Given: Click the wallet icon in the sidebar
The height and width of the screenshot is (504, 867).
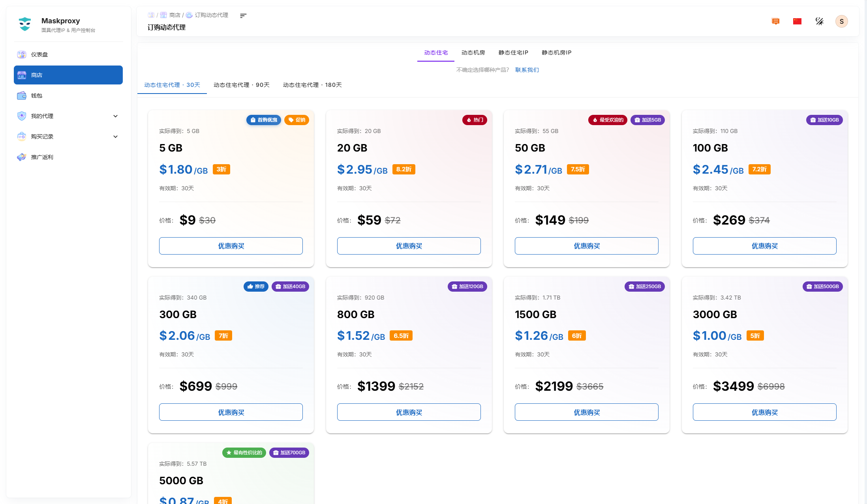Looking at the screenshot, I should pyautogui.click(x=22, y=96).
